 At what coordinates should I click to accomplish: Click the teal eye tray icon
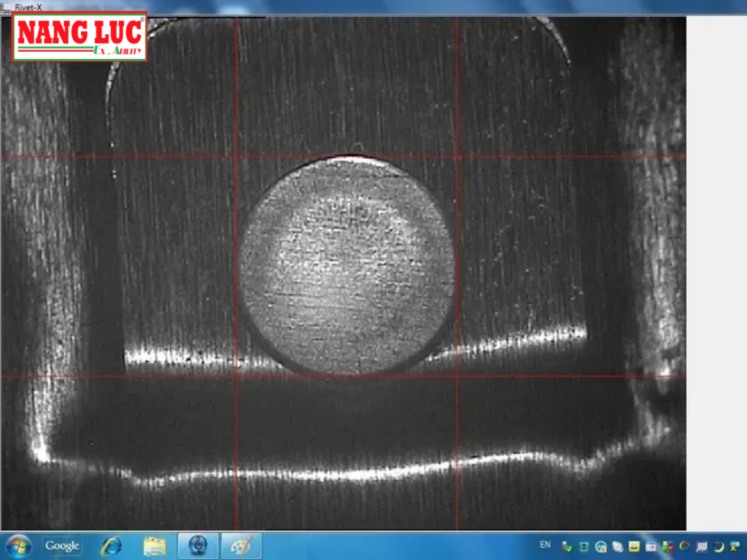coord(584,546)
